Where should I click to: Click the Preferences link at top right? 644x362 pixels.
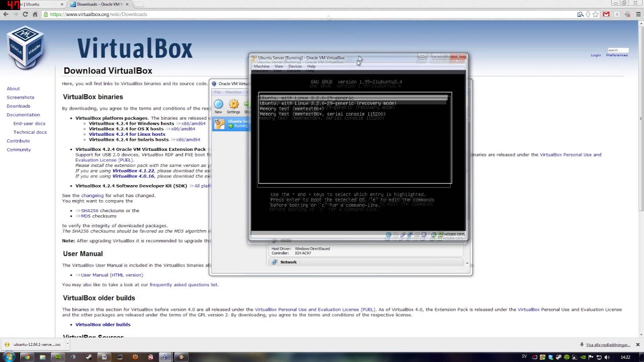[617, 55]
